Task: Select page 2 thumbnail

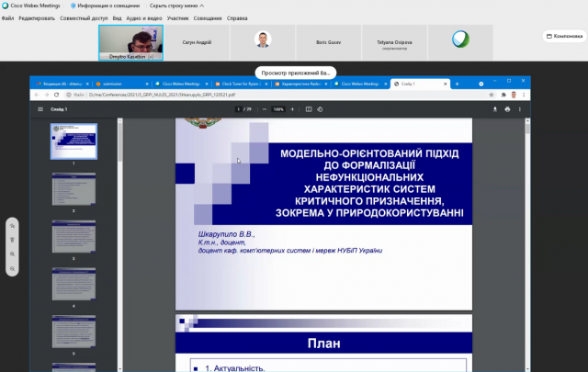Action: tap(73, 189)
